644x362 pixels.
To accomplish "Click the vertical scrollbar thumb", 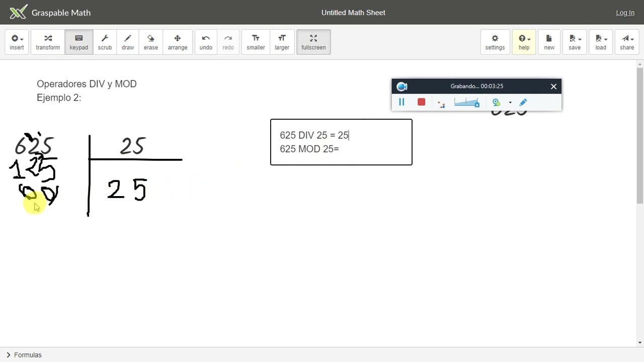I will [640, 135].
